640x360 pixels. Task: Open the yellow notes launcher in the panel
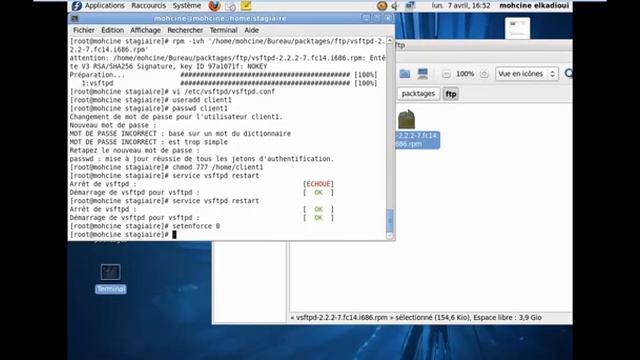pyautogui.click(x=246, y=6)
